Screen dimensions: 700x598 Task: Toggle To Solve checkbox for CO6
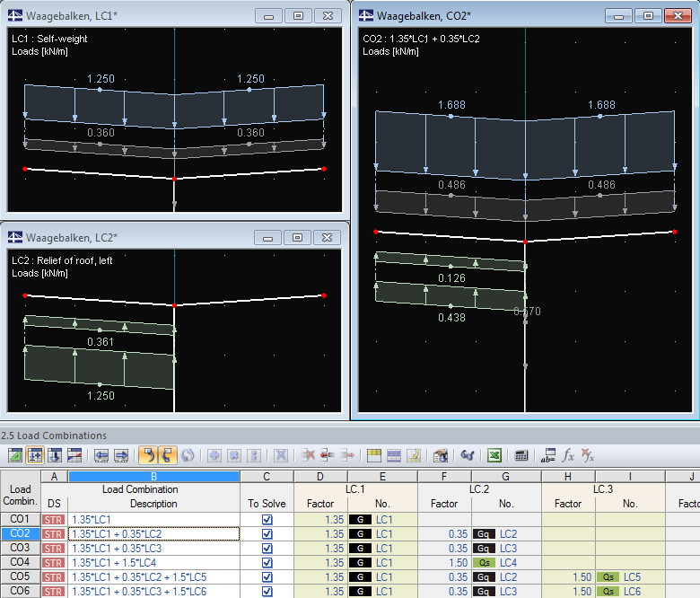(267, 592)
